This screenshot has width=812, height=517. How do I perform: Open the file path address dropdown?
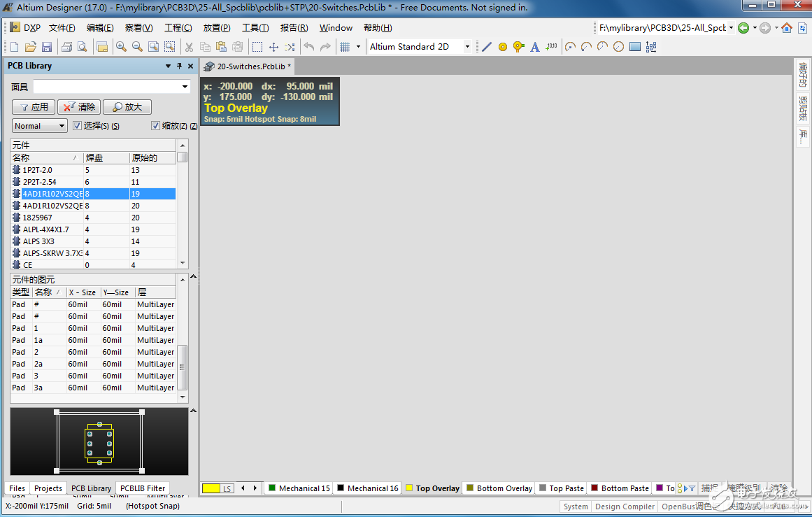pos(731,28)
